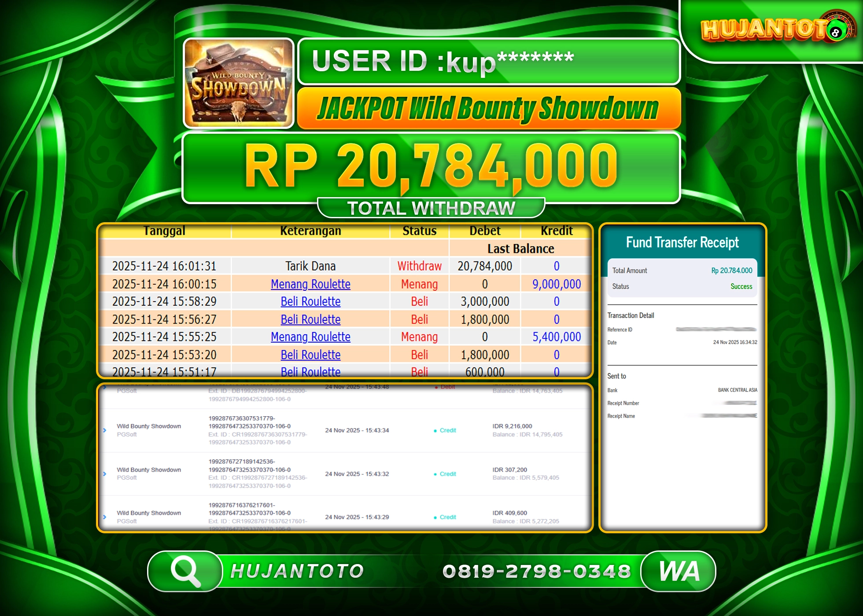Click the Credit dot for IDR 409,600 transaction
The height and width of the screenshot is (616, 863).
pyautogui.click(x=435, y=517)
